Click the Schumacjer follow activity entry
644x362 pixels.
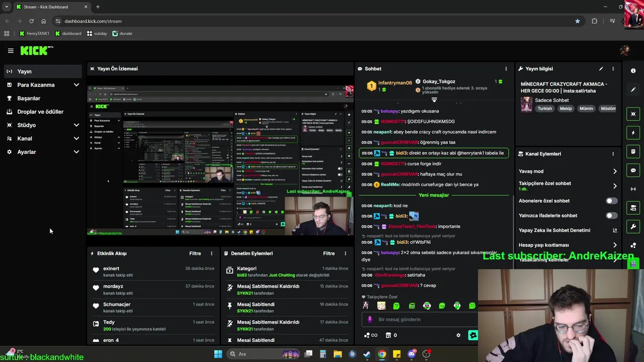[153, 307]
